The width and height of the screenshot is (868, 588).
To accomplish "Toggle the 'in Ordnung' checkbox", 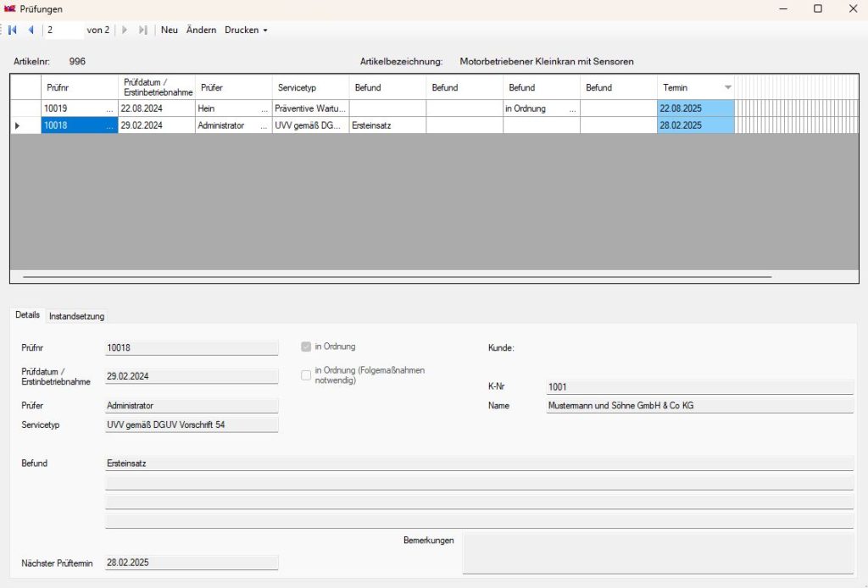I will [x=306, y=347].
